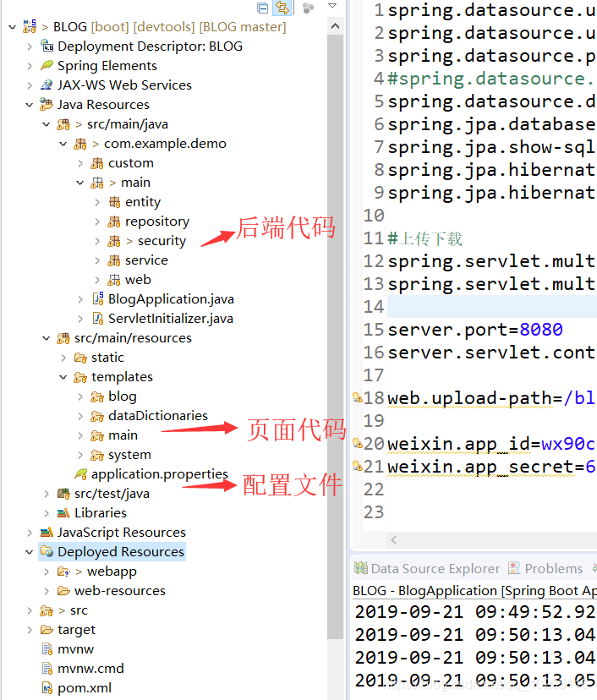Click warning marker on line 20
Viewport: 597px width, 700px height.
[x=357, y=443]
